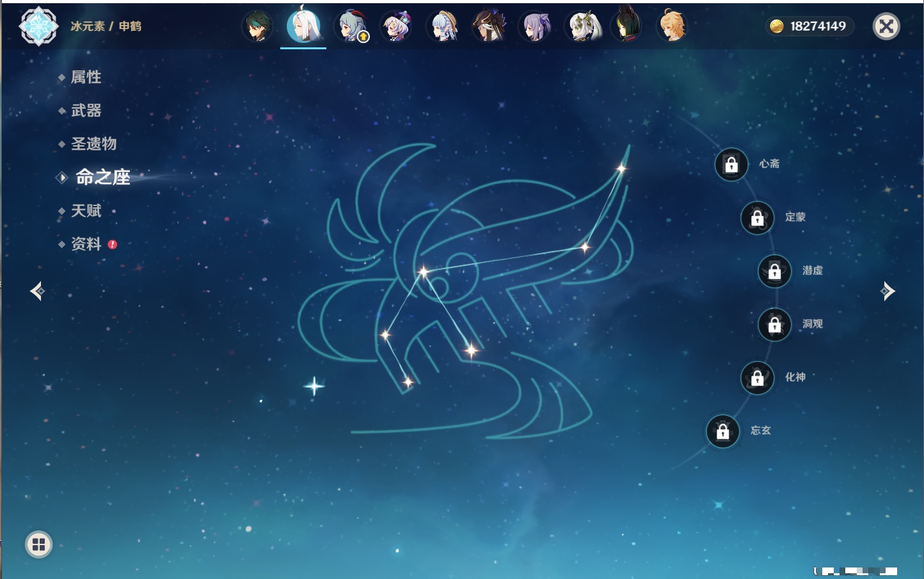Click the star inside the crane's eye
The image size is (924, 579).
pos(423,273)
